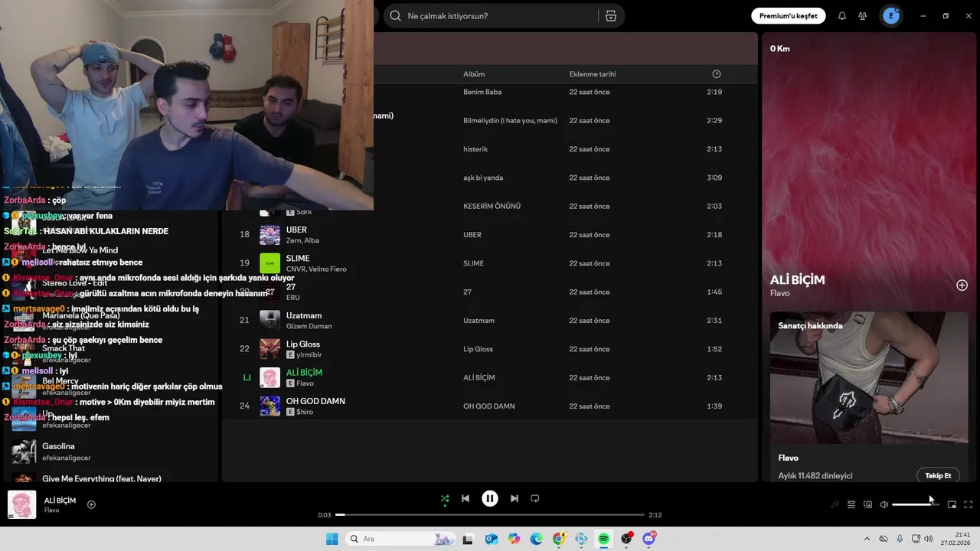The width and height of the screenshot is (980, 551).
Task: Sort by Albüm column header
Action: coord(474,74)
